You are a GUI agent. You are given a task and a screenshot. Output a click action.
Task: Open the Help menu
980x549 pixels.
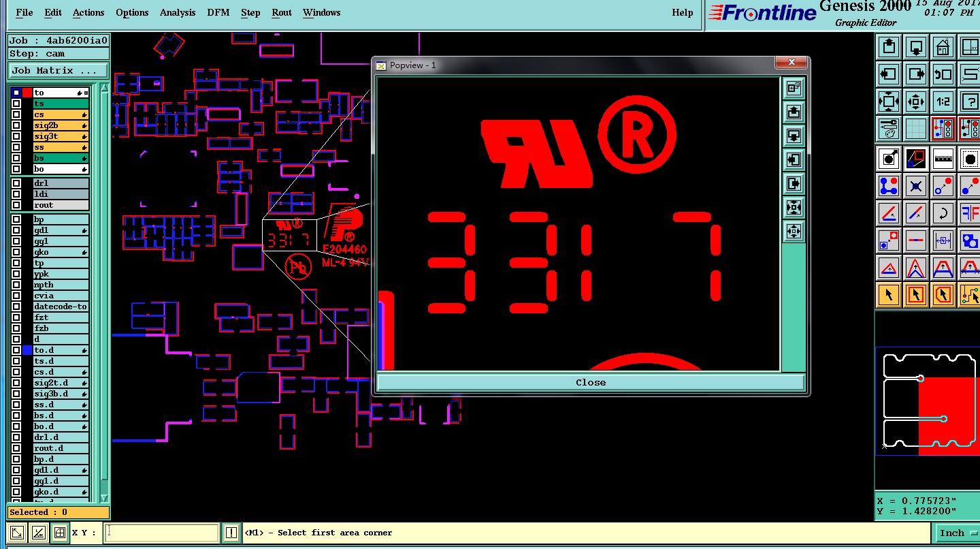coord(683,12)
